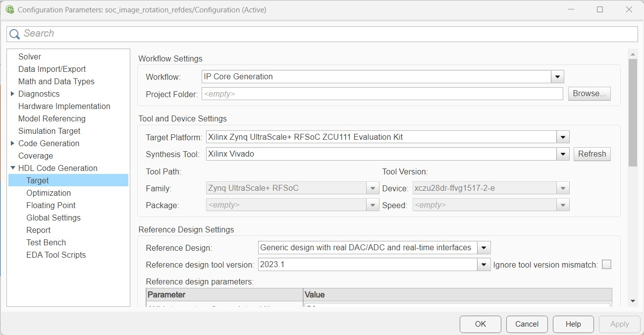Click the Parameter column header
This screenshot has height=335, width=644.
click(224, 294)
